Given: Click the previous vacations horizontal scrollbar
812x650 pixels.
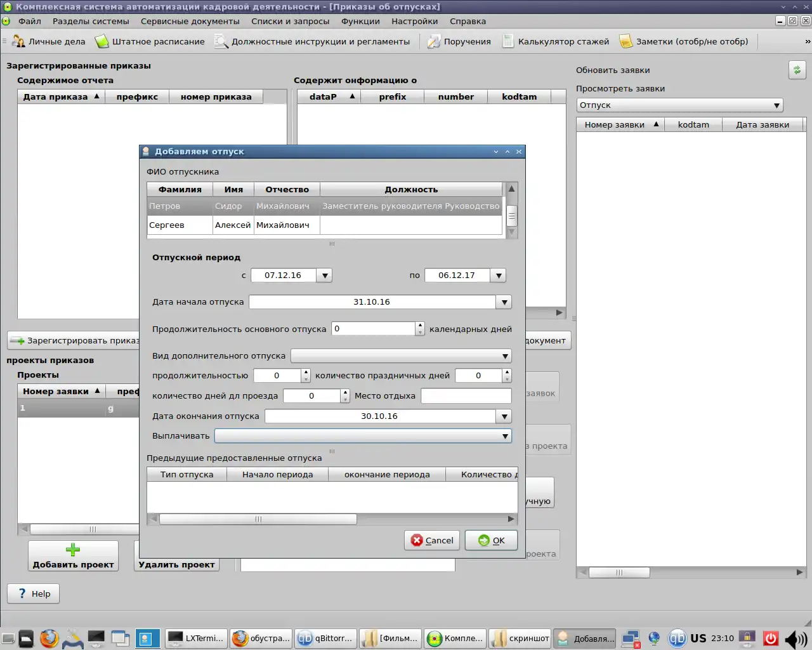Looking at the screenshot, I should tap(258, 519).
